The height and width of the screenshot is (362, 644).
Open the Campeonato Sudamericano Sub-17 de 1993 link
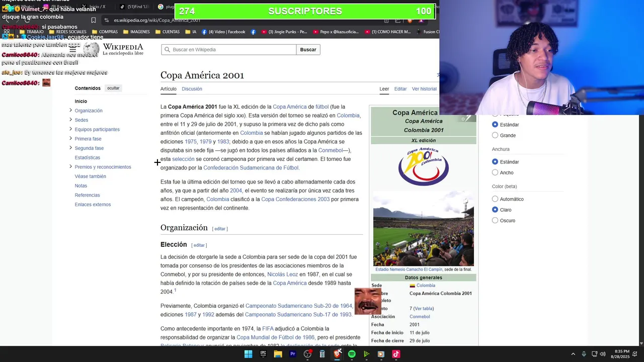(298, 315)
